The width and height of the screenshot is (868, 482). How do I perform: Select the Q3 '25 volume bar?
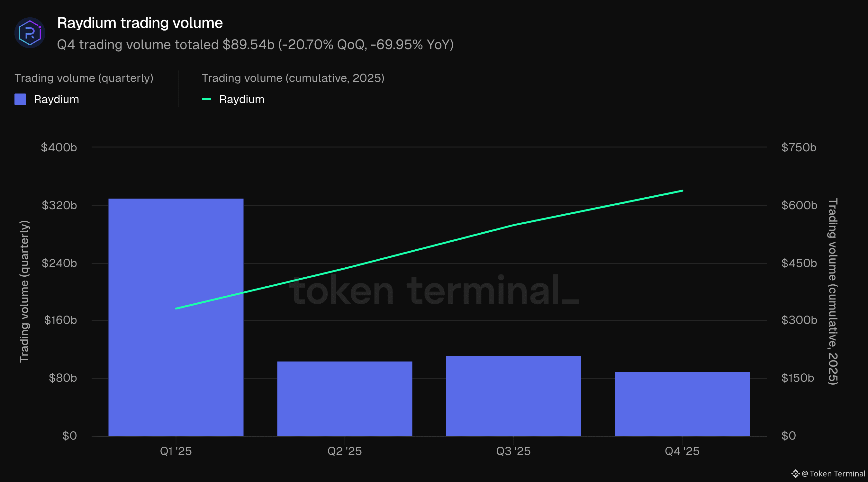point(513,396)
